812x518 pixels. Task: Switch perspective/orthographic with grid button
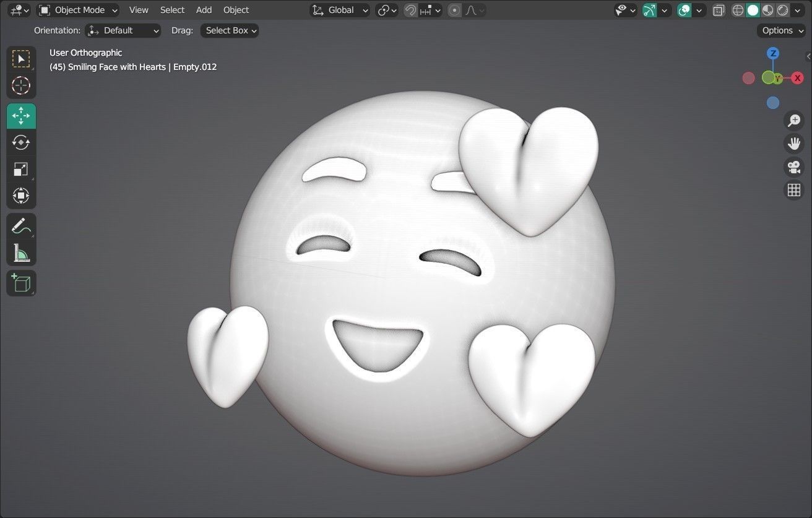[x=794, y=190]
